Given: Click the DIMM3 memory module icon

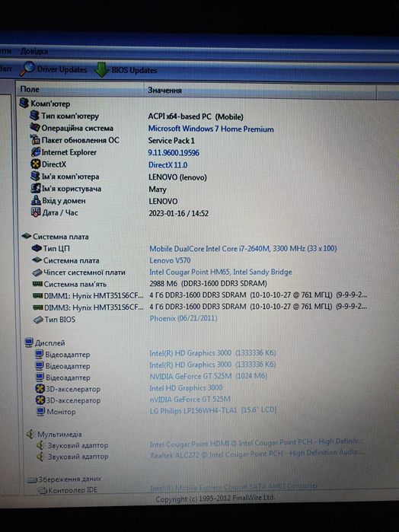Looking at the screenshot, I should point(38,307).
